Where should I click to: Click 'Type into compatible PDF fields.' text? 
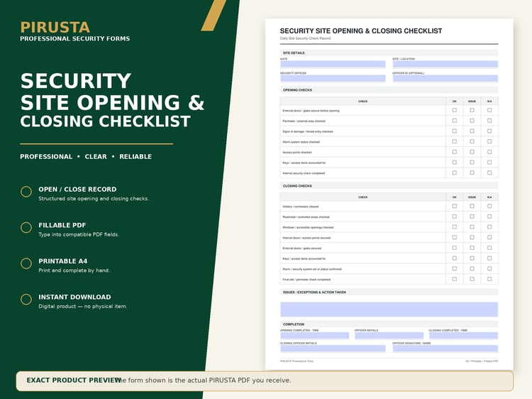(79, 234)
